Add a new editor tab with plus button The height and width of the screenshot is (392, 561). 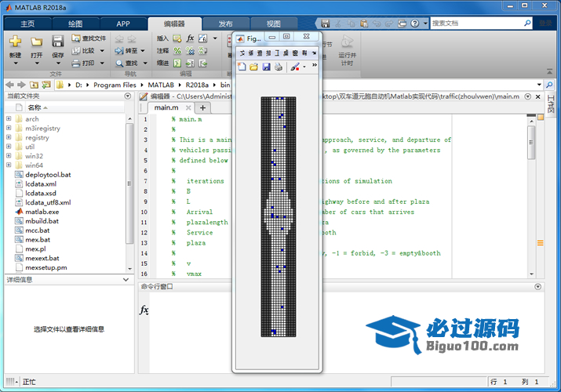tap(202, 107)
